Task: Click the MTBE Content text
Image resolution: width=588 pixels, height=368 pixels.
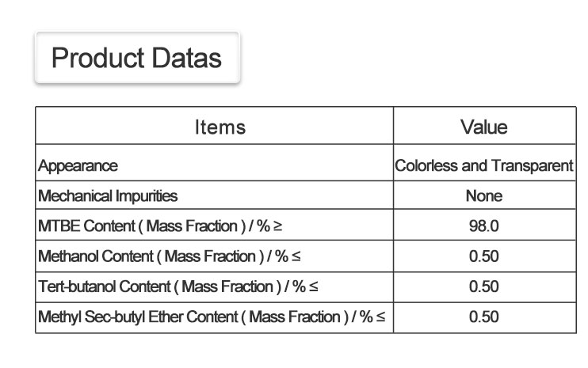Action: 82,226
